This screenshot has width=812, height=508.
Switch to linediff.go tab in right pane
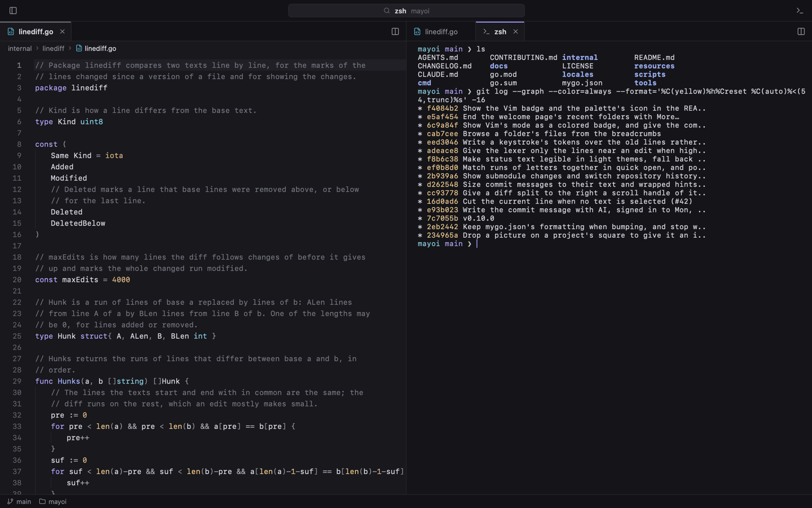(441, 31)
